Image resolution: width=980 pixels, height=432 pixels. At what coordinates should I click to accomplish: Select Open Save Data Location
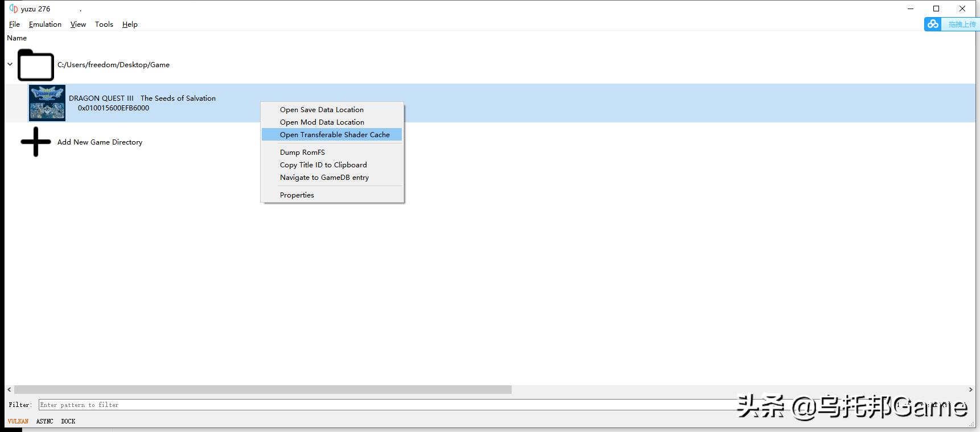332,110
